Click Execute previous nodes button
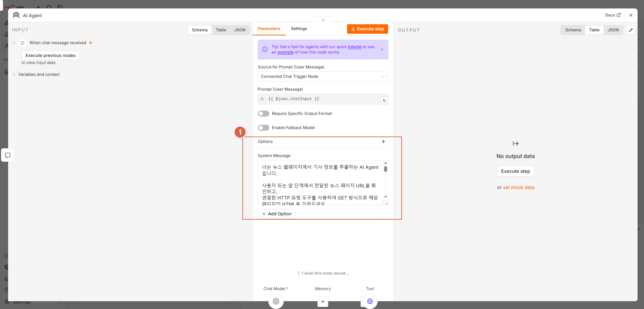This screenshot has width=644, height=309. pos(50,55)
